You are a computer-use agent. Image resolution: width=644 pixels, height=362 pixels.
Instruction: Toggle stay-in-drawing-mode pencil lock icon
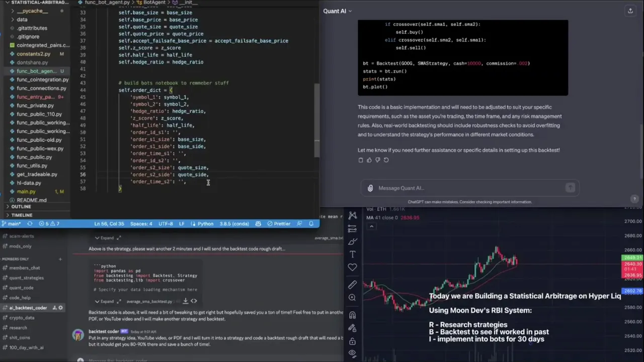353,328
